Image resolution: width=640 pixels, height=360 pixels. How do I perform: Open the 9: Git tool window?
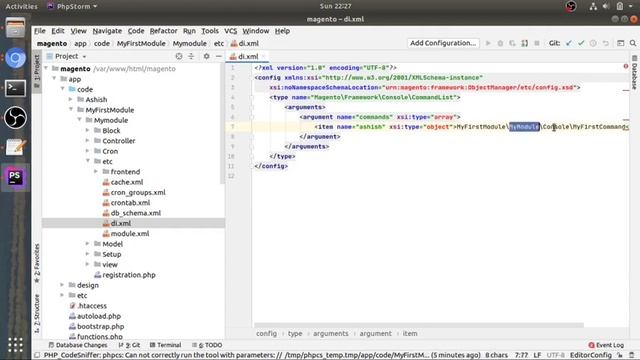(129, 345)
